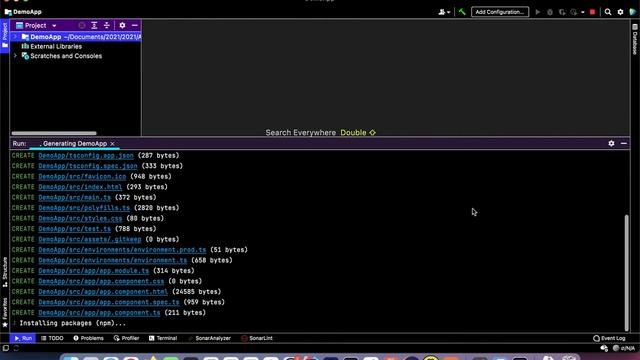Open Project panel options gear

(x=122, y=25)
